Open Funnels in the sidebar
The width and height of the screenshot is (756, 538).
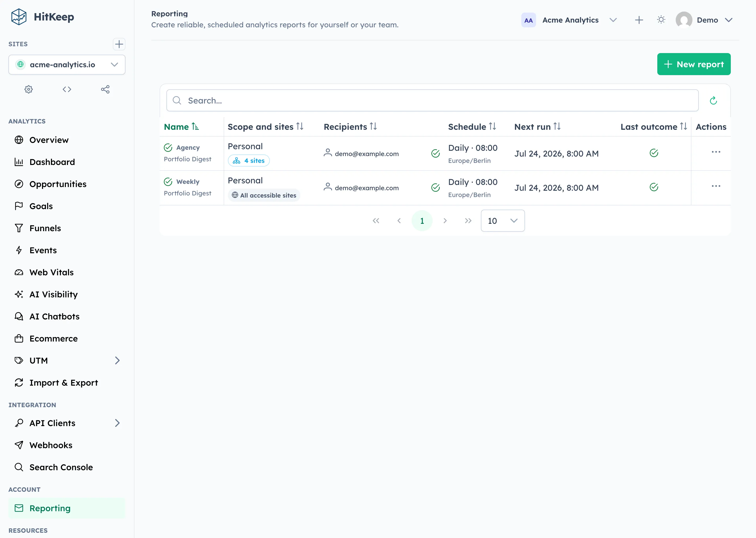pyautogui.click(x=67, y=228)
